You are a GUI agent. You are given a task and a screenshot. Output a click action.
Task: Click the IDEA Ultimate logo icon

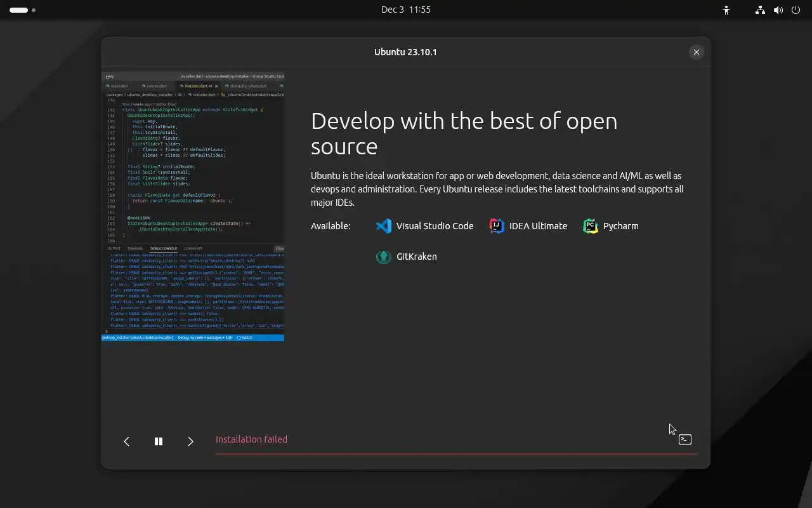coord(497,226)
